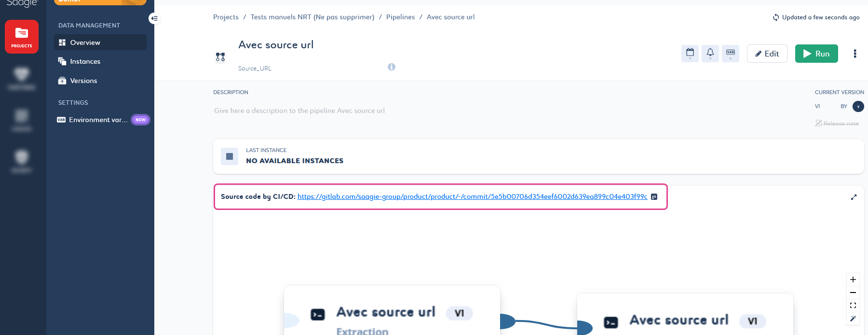This screenshot has width=868, height=335.
Task: Click the version author avatar
Action: click(858, 106)
